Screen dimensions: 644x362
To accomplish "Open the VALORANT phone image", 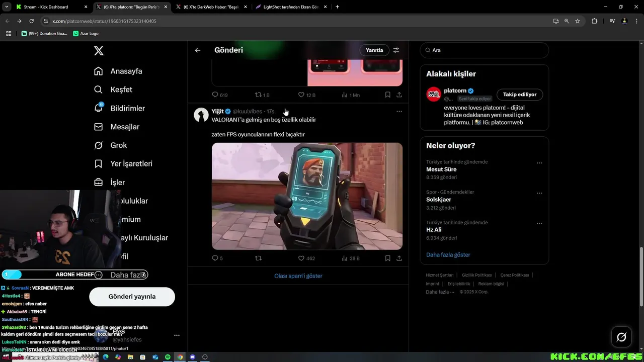I will point(307,196).
